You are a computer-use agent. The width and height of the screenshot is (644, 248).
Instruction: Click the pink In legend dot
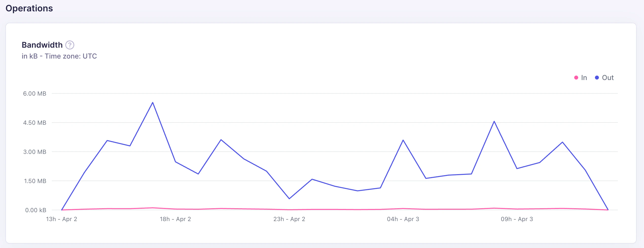pyautogui.click(x=576, y=78)
